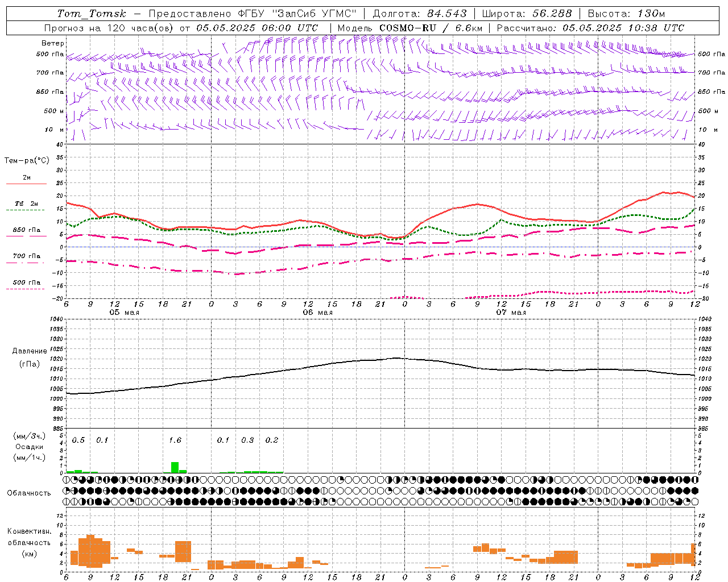This screenshot has height=582, width=728.
Task: Click the '0.2' precipitation amount value
Action: [272, 440]
